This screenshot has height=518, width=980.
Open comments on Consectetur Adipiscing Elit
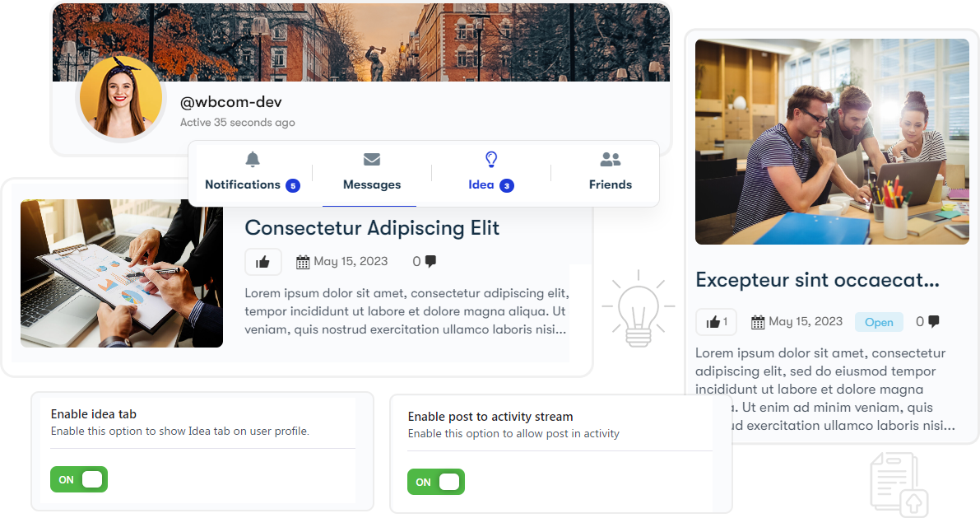coord(425,262)
